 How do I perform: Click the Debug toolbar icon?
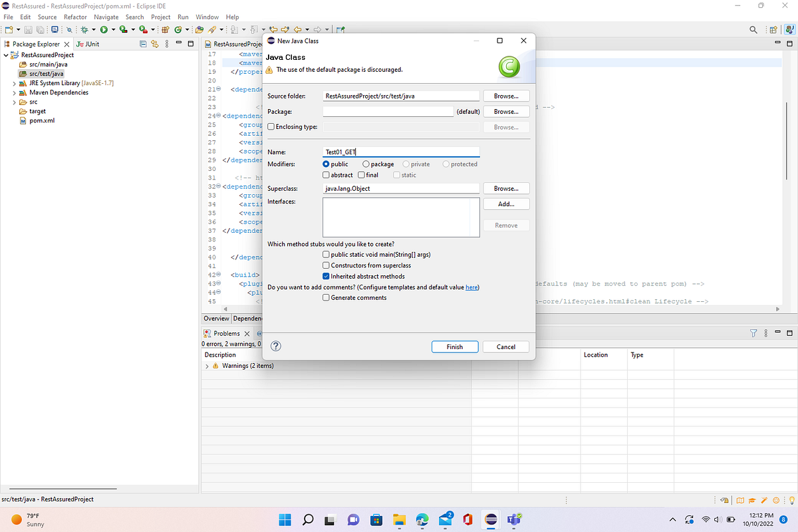pos(85,30)
